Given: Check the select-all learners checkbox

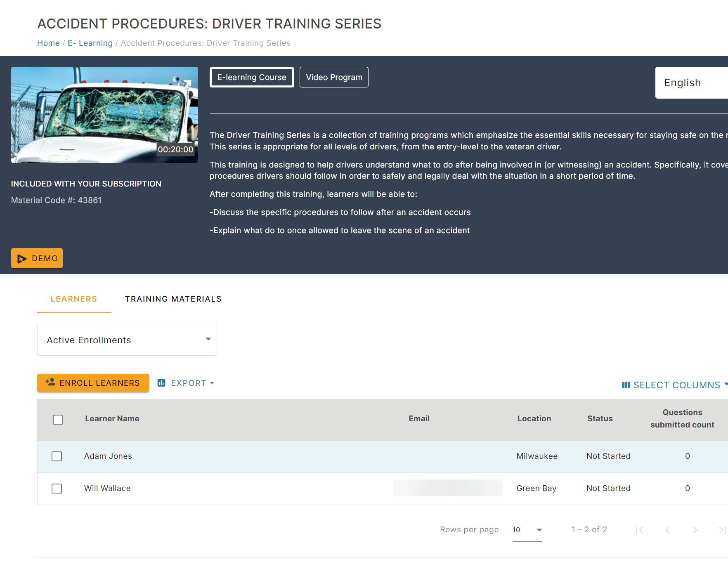Looking at the screenshot, I should 58,420.
